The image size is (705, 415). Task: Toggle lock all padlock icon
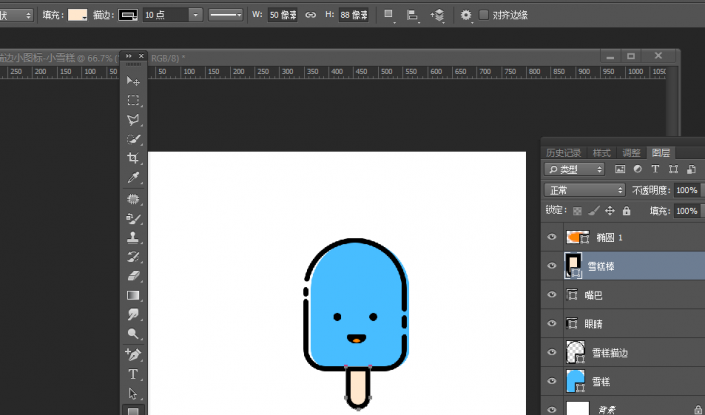pos(626,210)
